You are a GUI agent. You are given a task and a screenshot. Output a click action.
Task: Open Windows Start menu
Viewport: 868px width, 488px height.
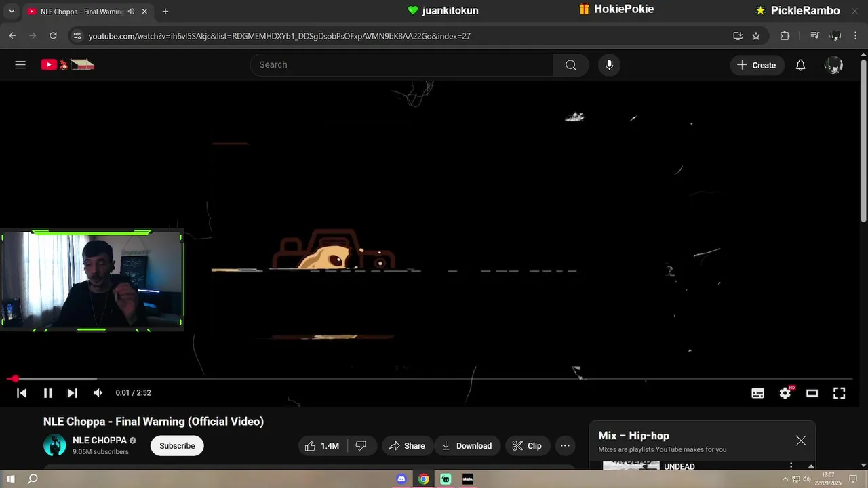tap(11, 479)
